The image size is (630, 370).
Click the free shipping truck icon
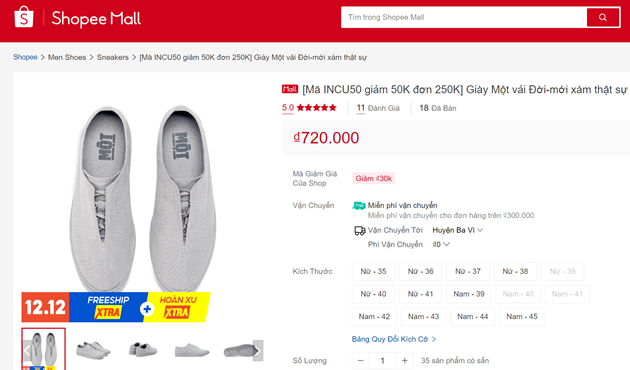(x=359, y=206)
